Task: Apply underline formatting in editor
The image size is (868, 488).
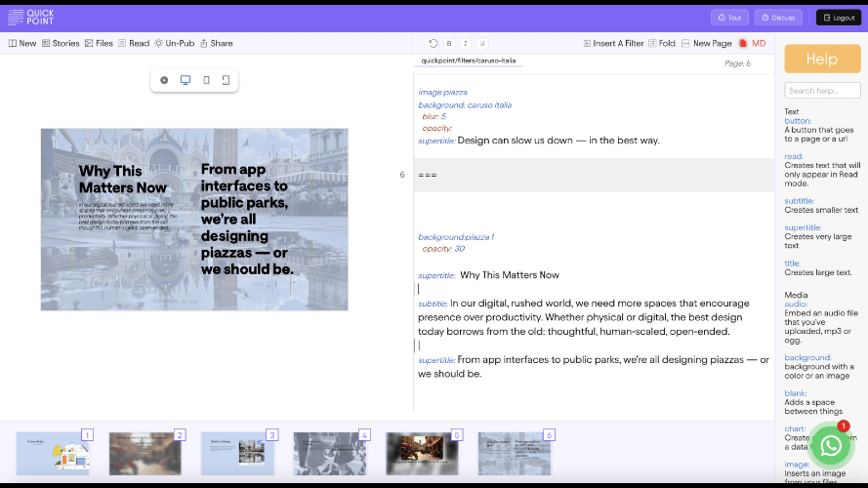Action: 482,44
